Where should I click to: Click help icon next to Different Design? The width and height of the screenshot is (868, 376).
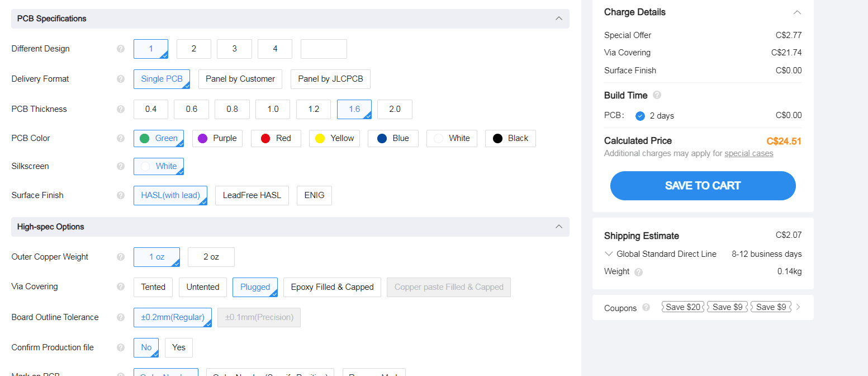[121, 49]
